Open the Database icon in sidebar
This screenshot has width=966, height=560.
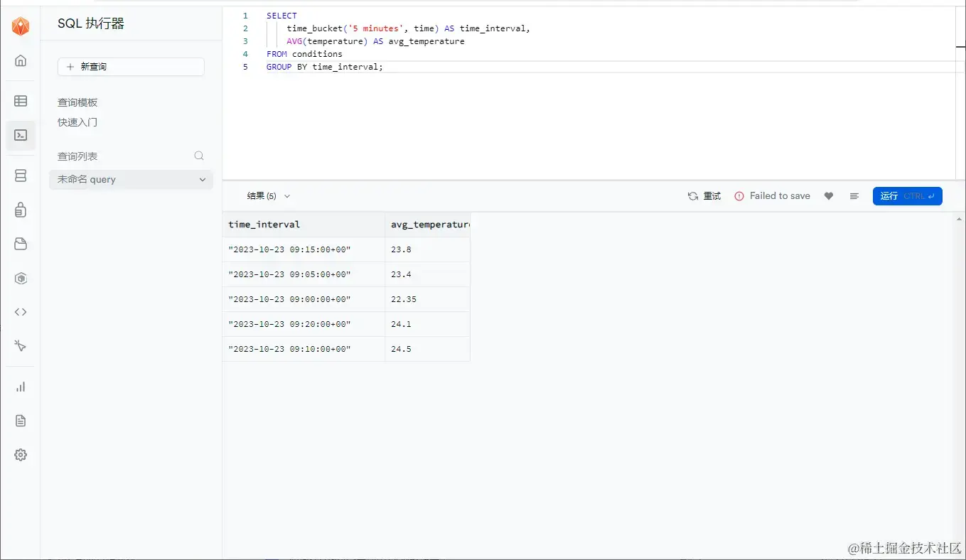click(21, 176)
